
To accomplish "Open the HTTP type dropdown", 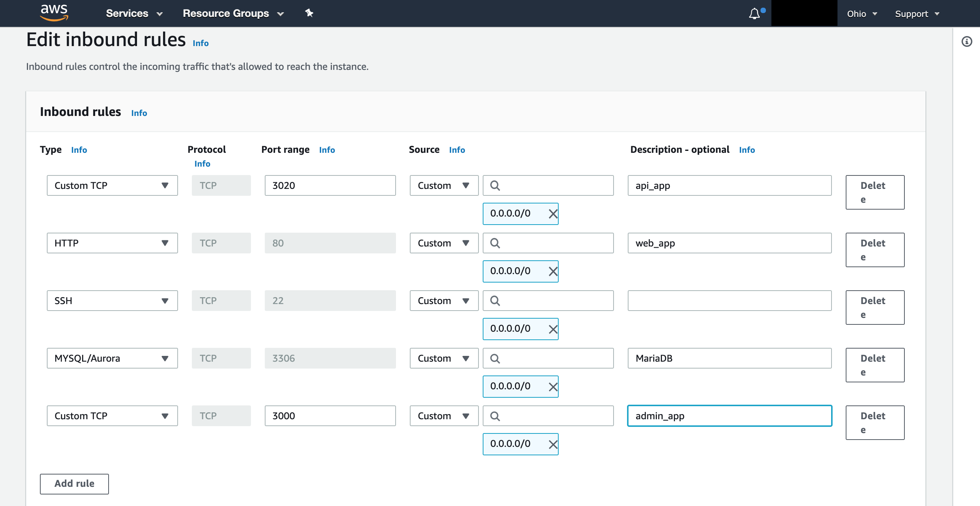I will click(x=112, y=243).
